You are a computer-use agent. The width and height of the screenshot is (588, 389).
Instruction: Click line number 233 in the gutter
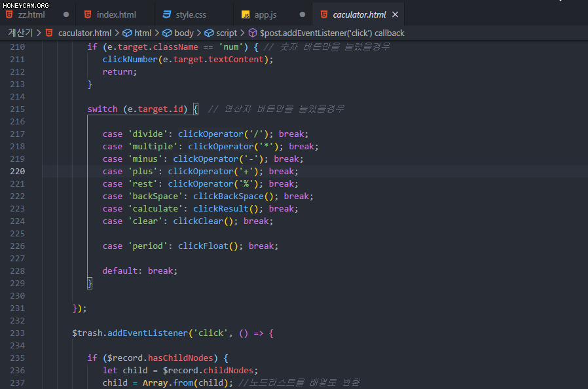pos(17,333)
